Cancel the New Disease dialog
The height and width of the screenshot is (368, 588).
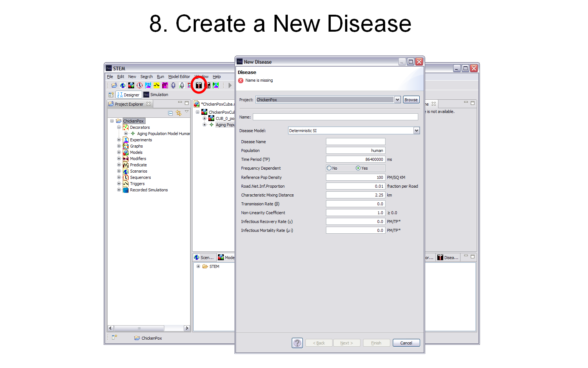point(406,343)
